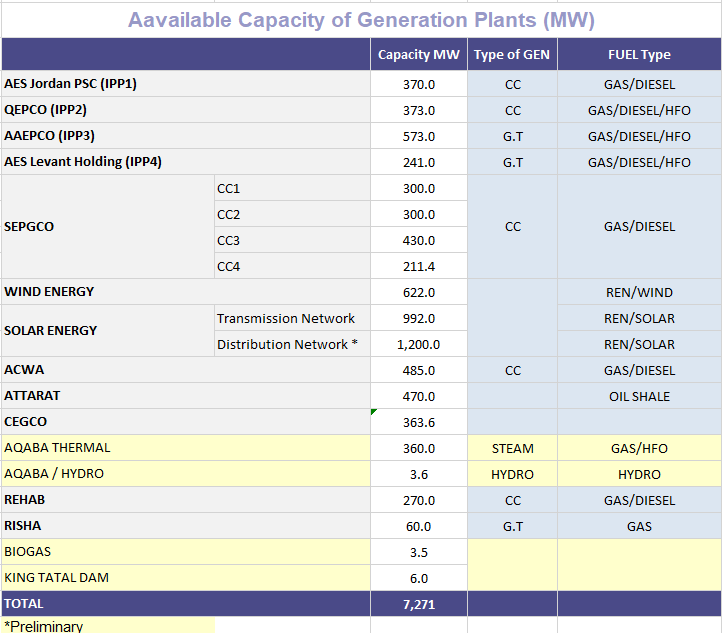Select the capacity value 470.0
This screenshot has height=633, width=722.
click(419, 396)
